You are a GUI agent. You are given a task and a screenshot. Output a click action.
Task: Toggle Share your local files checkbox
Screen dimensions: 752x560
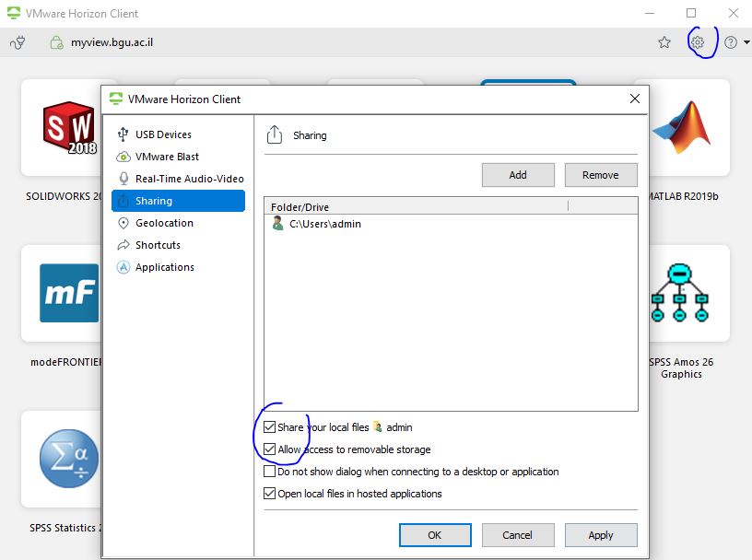[x=269, y=426]
